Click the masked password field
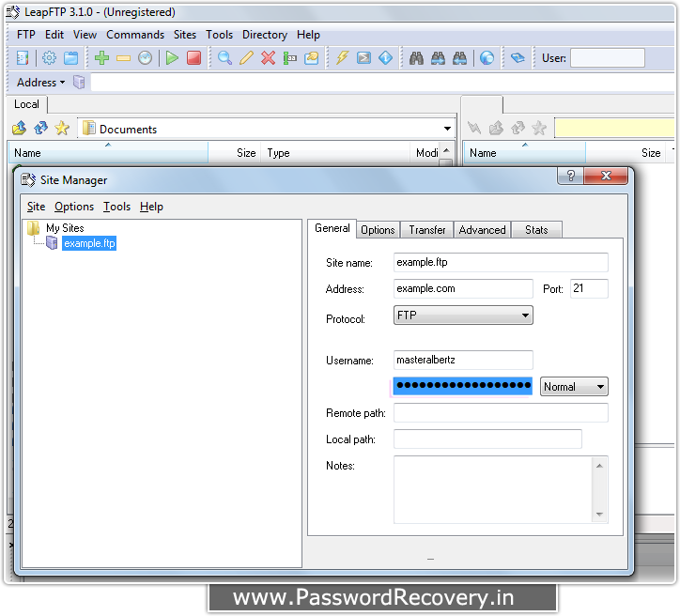 pos(463,386)
